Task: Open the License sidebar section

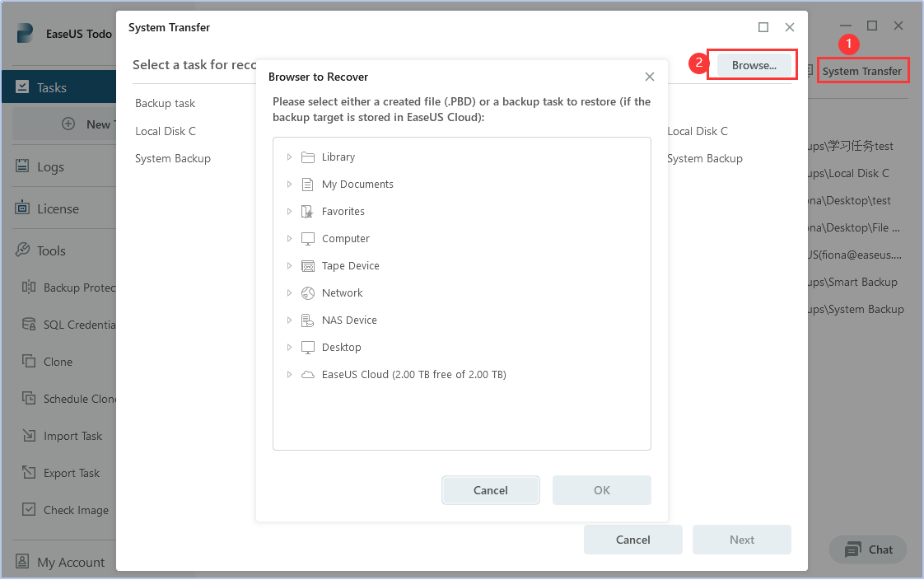Action: pyautogui.click(x=58, y=208)
